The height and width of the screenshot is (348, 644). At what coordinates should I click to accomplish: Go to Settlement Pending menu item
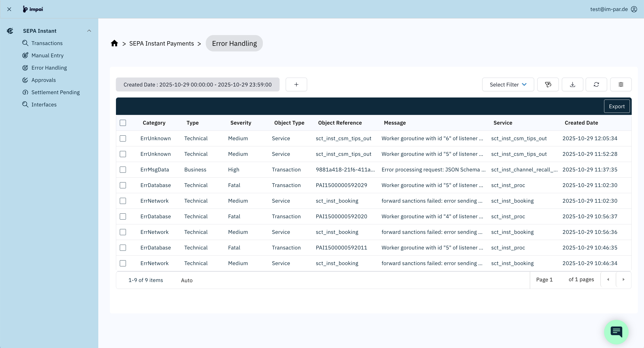[x=55, y=92]
